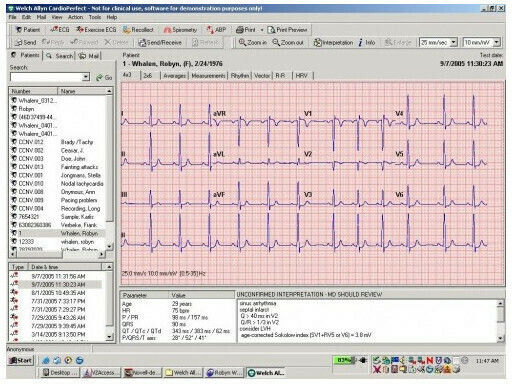Switch to the Desktop taskbar button
The image size is (512, 384).
(x=60, y=373)
